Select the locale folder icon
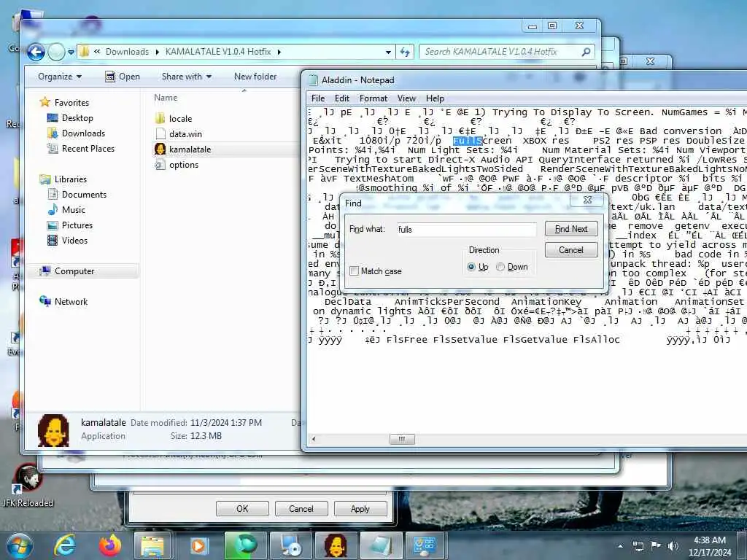747x560 pixels. (x=160, y=119)
